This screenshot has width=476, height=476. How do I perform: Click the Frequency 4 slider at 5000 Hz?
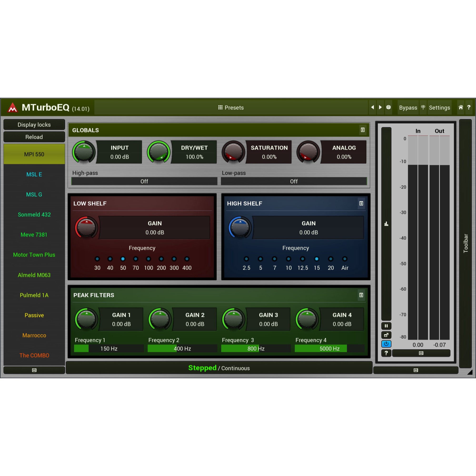tap(329, 348)
